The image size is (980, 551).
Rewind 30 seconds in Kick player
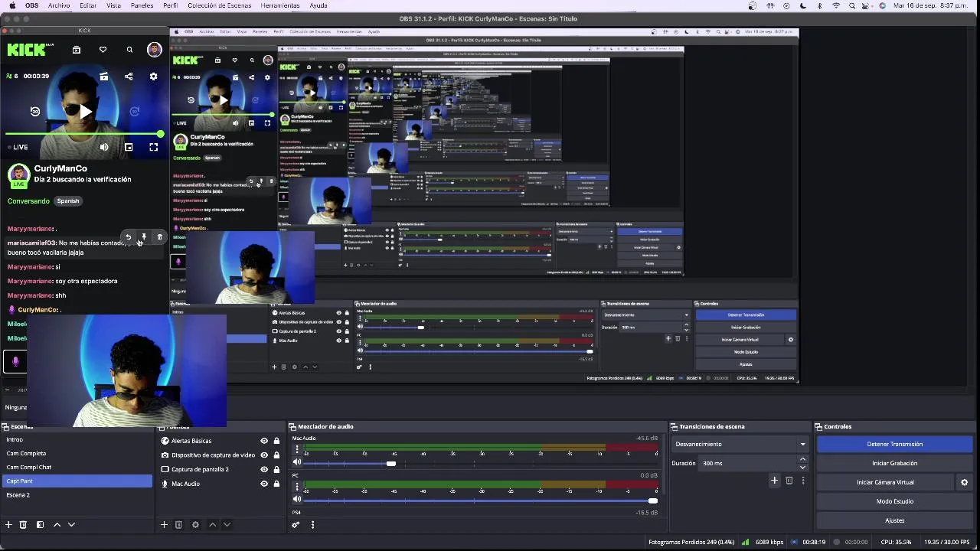[34, 111]
